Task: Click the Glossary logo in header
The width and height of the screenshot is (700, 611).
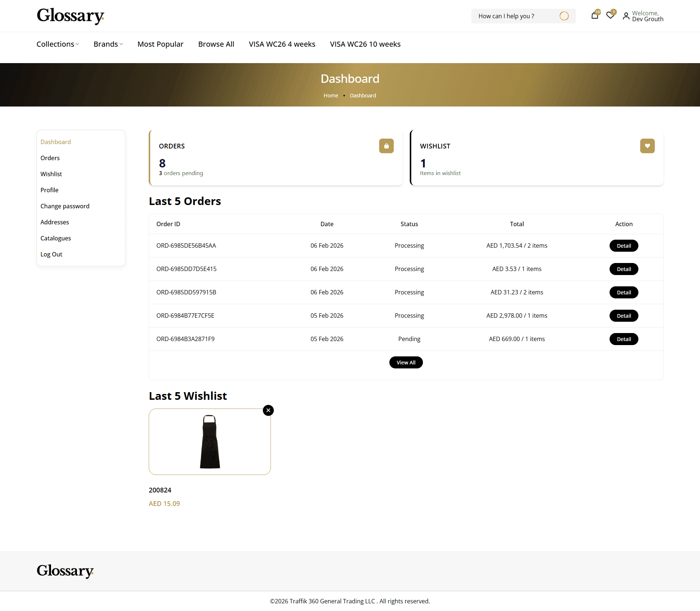Action: [70, 16]
